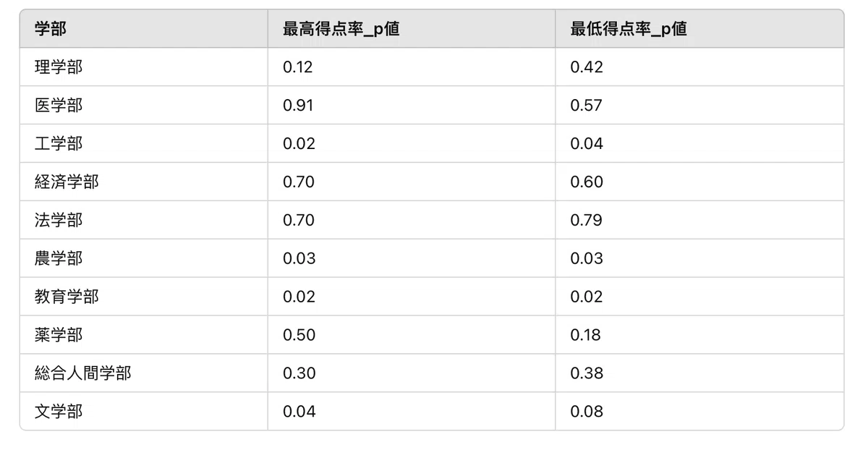Click the 0.18 value for 薬学部
This screenshot has height=450, width=868.
click(x=585, y=336)
